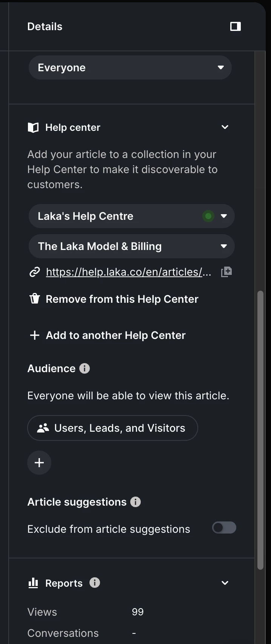Click the link chain icon
Viewport: 271px width, 644px height.
35,272
